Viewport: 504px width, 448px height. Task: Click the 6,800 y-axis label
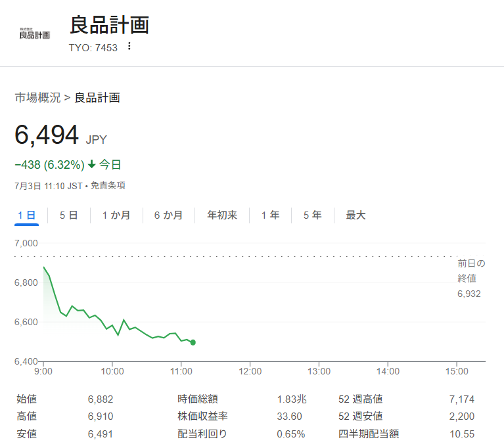tap(26, 283)
